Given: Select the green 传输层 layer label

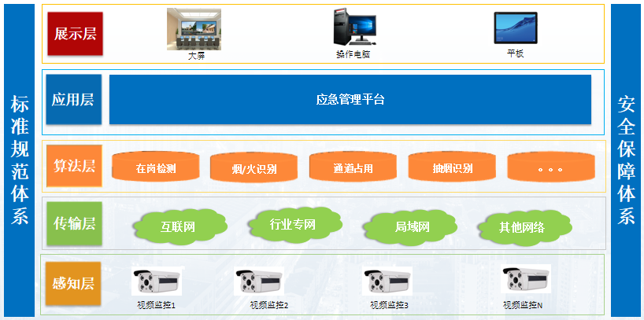Looking at the screenshot, I should tap(74, 225).
